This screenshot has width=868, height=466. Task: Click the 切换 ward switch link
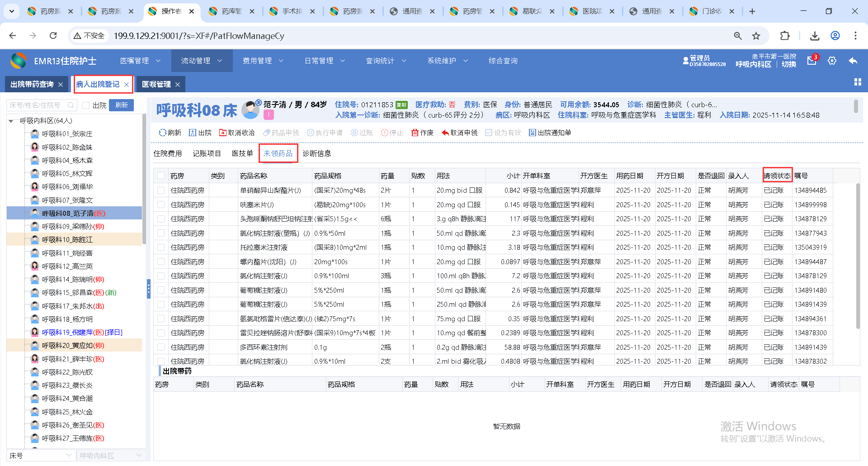click(789, 64)
